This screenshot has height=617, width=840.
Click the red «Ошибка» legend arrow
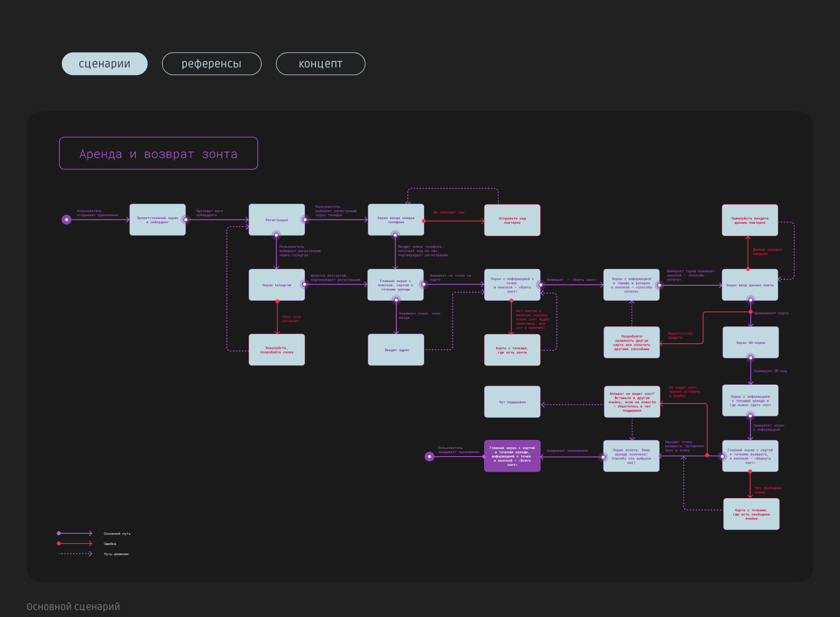click(x=75, y=544)
